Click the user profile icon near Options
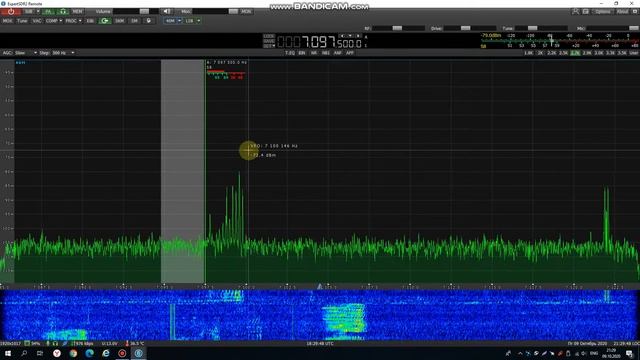Screen dimensions: 640x360 pyautogui.click(x=576, y=11)
